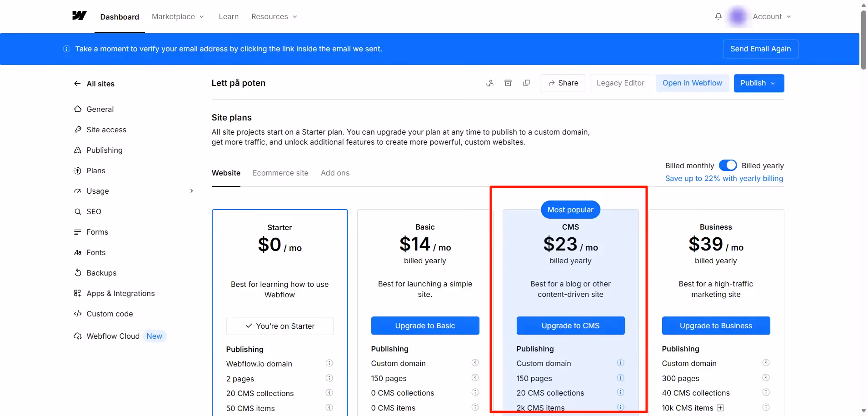Click the You're on Starter button
868x416 pixels.
pos(279,326)
